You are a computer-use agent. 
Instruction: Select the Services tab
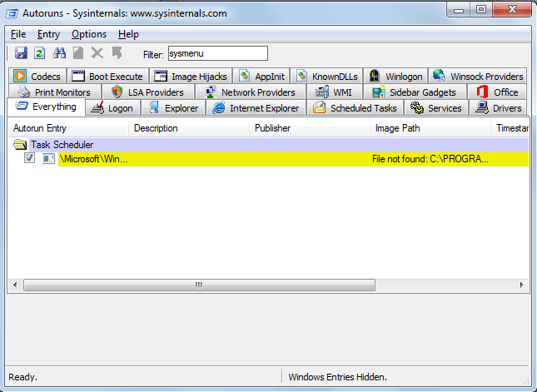[436, 108]
